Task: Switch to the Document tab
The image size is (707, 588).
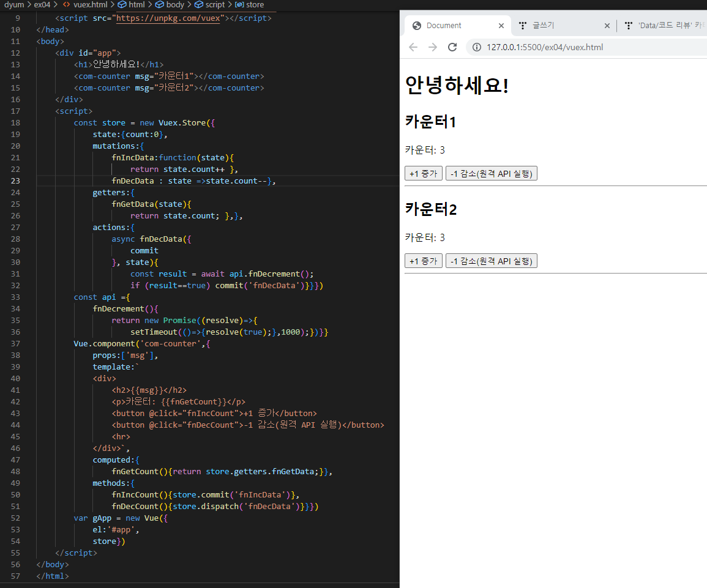Action: pos(458,26)
